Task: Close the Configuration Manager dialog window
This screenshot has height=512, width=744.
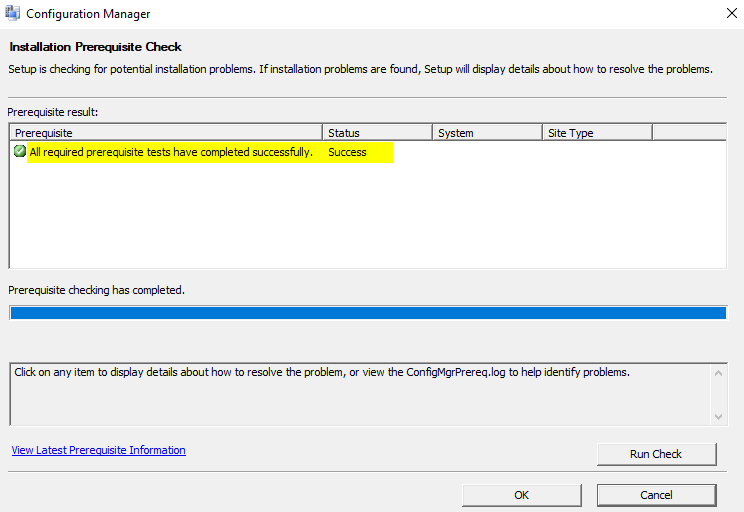Action: coord(728,15)
